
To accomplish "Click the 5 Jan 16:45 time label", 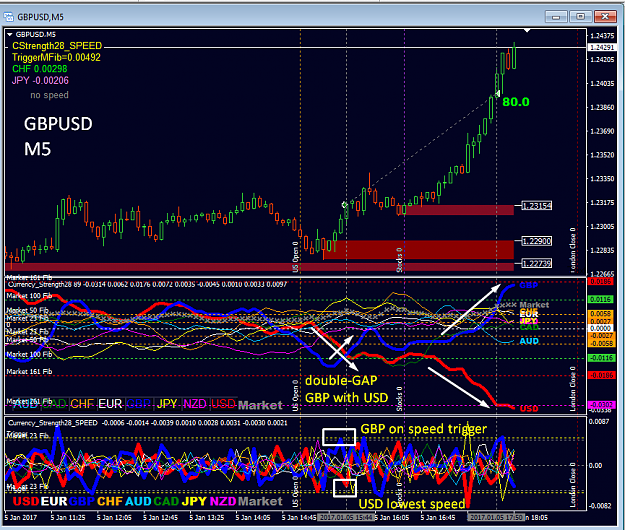I will [x=438, y=518].
